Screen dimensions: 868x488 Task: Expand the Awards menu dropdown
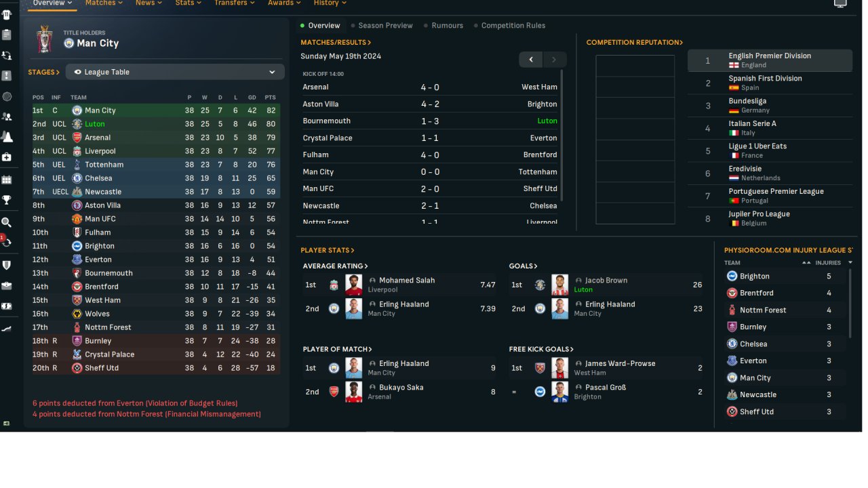[284, 3]
